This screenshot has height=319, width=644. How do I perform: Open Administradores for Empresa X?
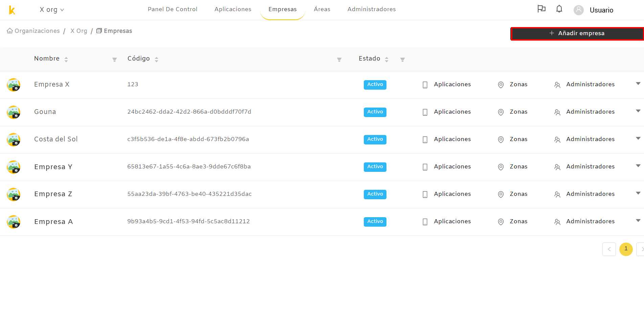tap(590, 84)
